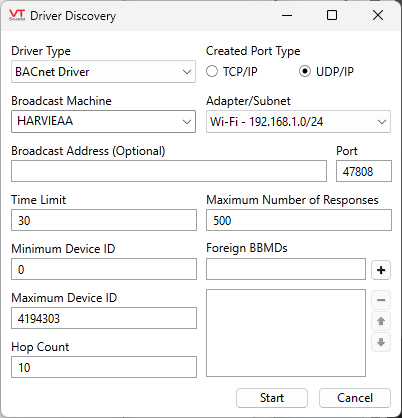Open the Adapter/Subnet Wi-Fi dropdown

point(298,122)
